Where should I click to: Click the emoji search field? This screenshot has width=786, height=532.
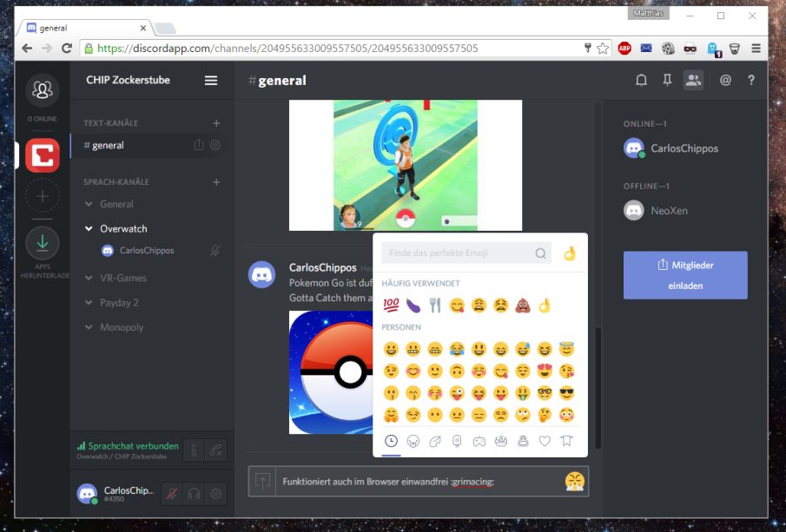tap(466, 253)
